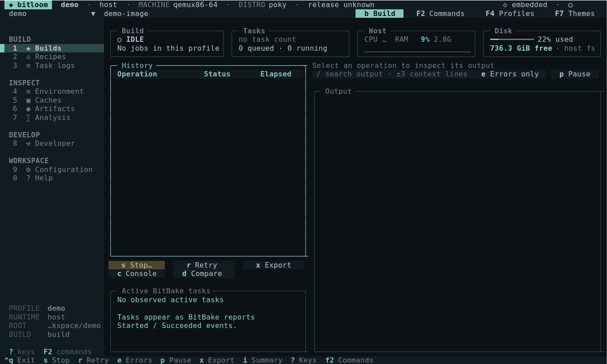Click the search output input field
The height and width of the screenshot is (364, 607).
tap(391, 74)
